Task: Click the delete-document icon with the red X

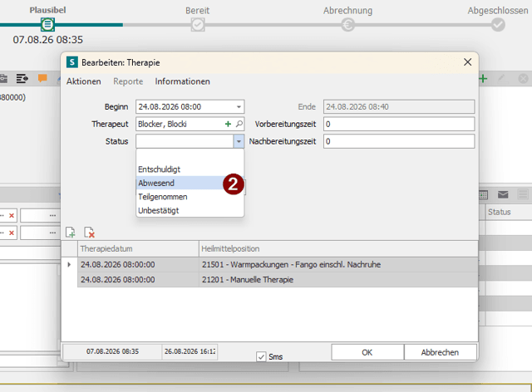Action: point(89,233)
